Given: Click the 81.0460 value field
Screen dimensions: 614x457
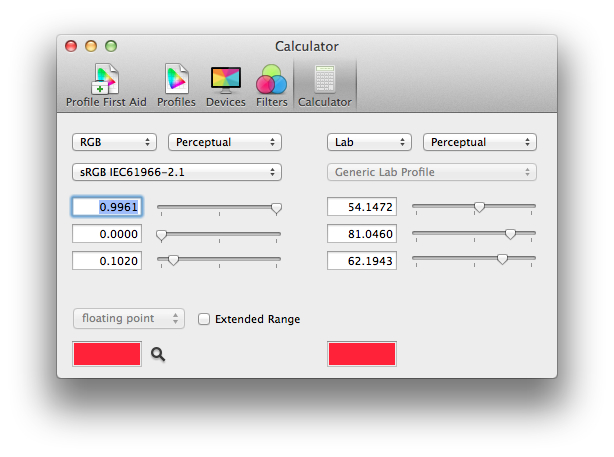Looking at the screenshot, I should (362, 234).
